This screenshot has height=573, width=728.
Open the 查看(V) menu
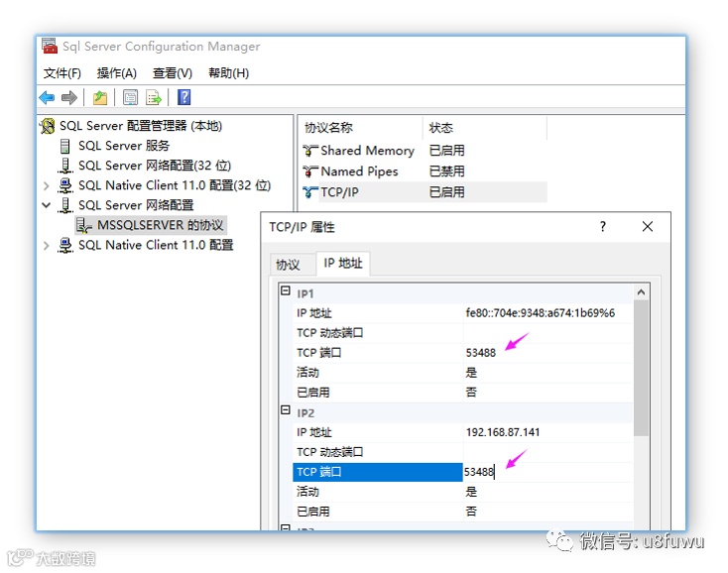173,72
